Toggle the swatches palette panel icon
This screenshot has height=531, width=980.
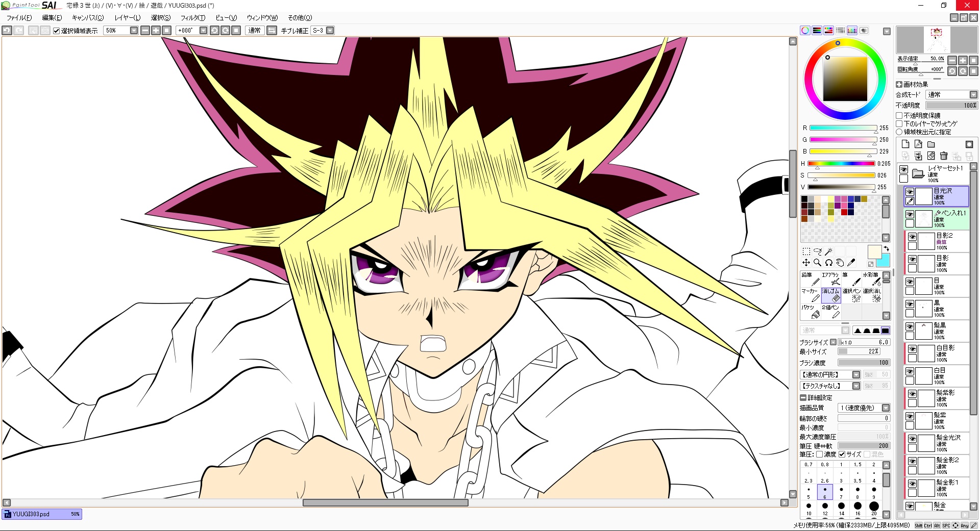pyautogui.click(x=852, y=31)
